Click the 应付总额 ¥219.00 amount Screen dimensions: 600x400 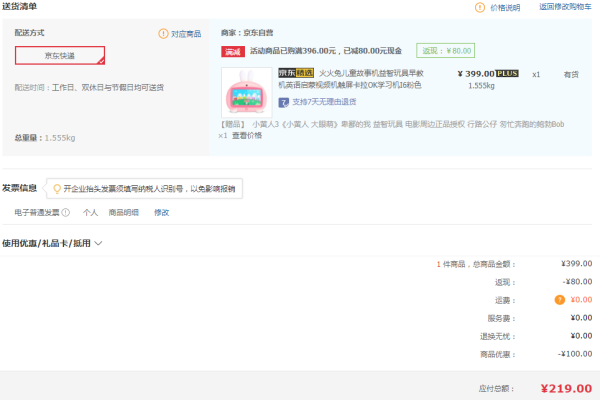coord(566,389)
